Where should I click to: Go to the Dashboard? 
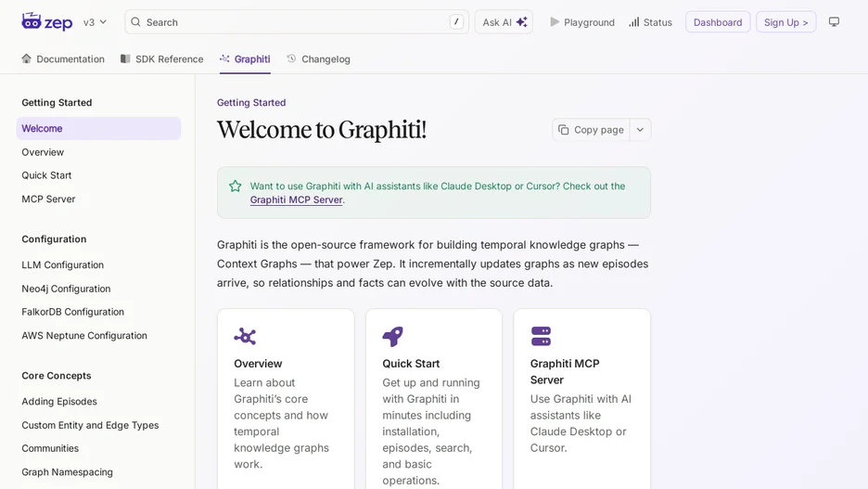[718, 22]
